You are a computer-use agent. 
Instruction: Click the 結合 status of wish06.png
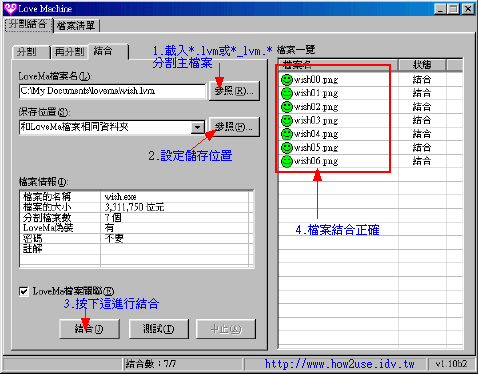tap(422, 161)
